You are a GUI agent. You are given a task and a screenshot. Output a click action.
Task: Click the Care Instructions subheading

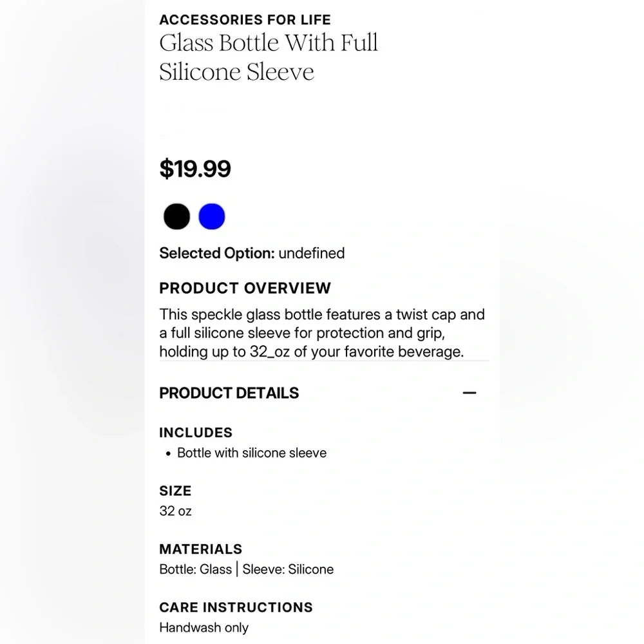tap(236, 607)
